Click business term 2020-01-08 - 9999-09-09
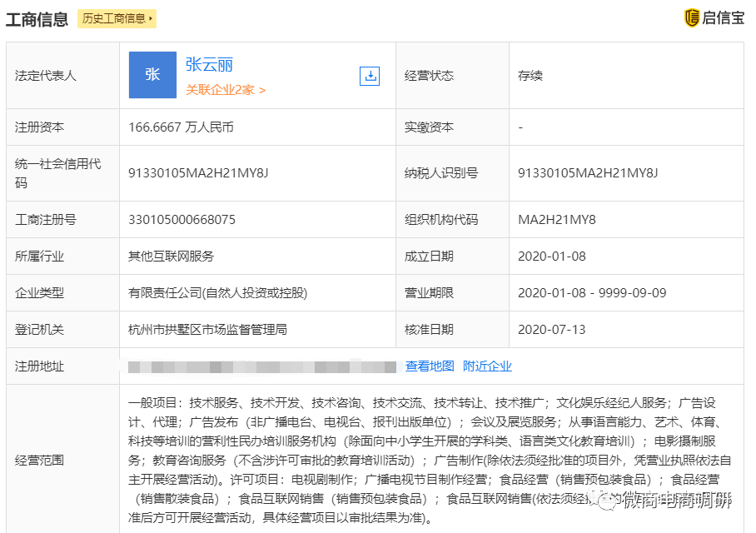Screen dimensions: 756x533 (x=592, y=293)
